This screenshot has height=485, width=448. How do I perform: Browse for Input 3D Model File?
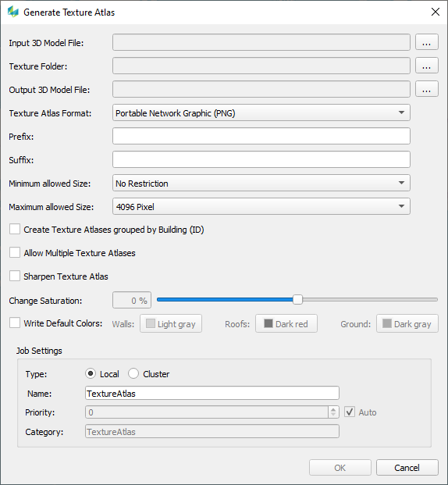[x=426, y=42]
